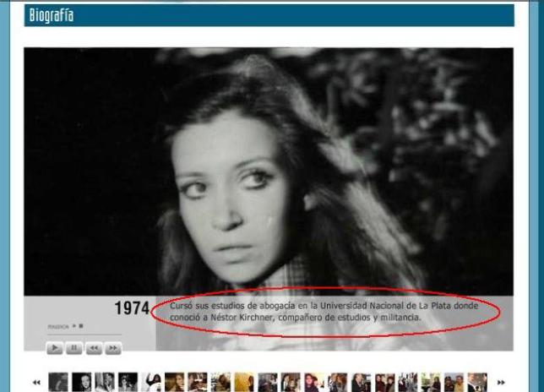
Task: Select the last thumbnail on the right
Action: coord(477,382)
